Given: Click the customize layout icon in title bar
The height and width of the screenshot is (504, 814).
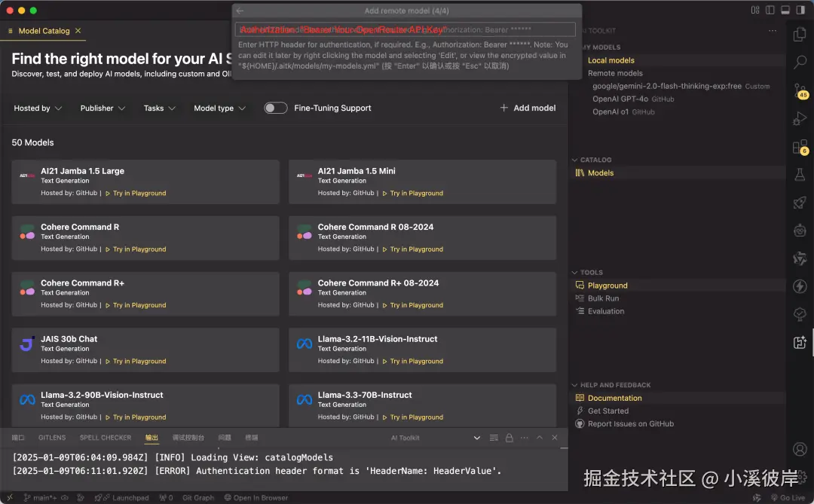Looking at the screenshot, I should coord(754,10).
